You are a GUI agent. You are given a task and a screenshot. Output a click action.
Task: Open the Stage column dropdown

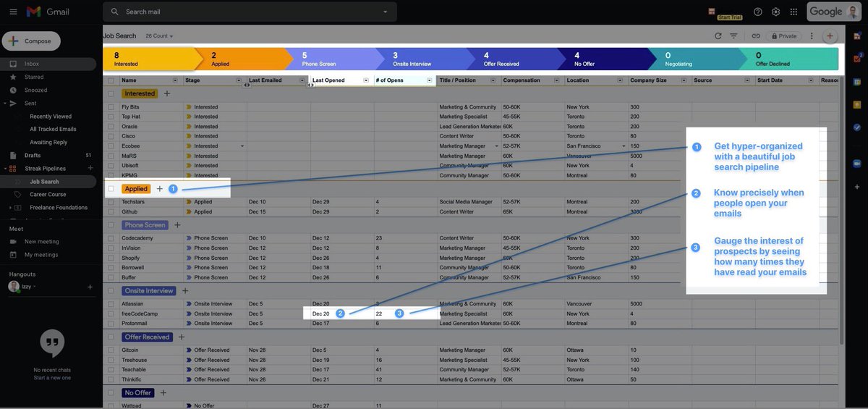[239, 80]
